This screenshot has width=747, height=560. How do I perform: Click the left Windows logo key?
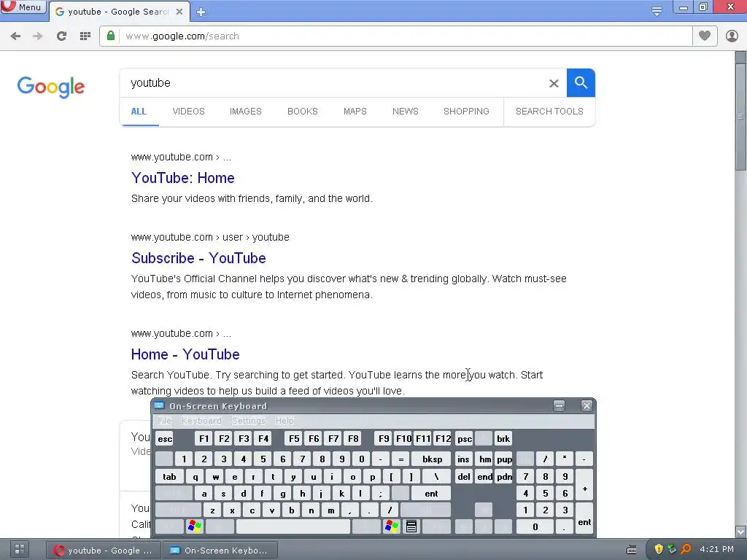coord(195,526)
